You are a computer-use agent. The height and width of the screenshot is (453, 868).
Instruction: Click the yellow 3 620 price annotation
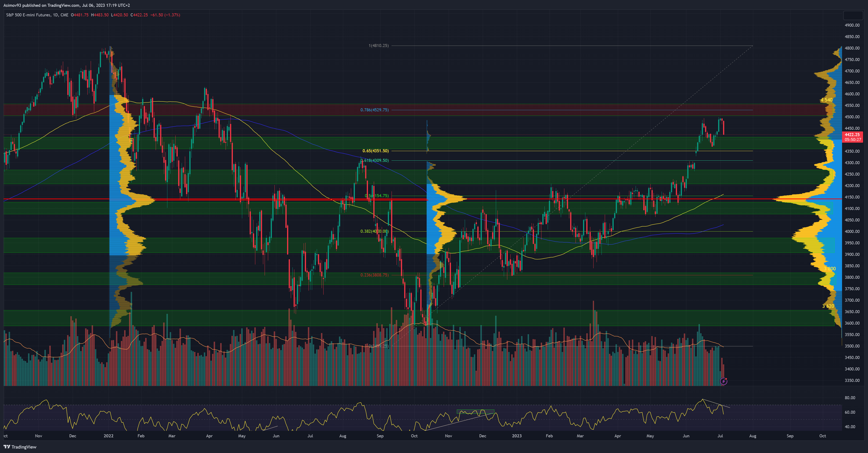[x=828, y=306]
